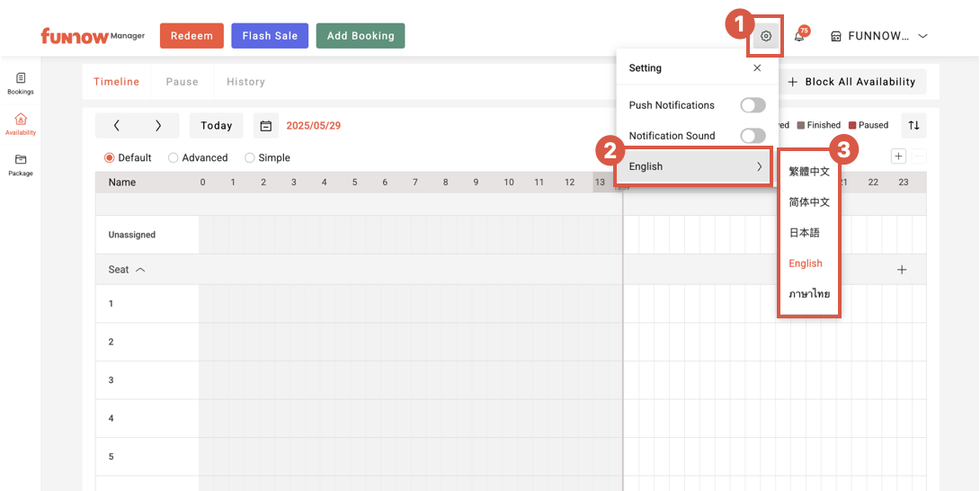980x491 pixels.
Task: Go to Availability in the sidebar
Action: [21, 124]
